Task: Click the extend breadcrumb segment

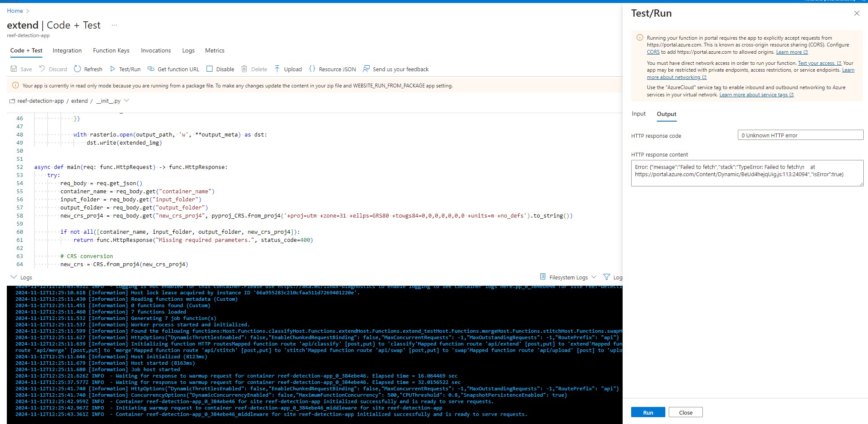Action: [79, 101]
